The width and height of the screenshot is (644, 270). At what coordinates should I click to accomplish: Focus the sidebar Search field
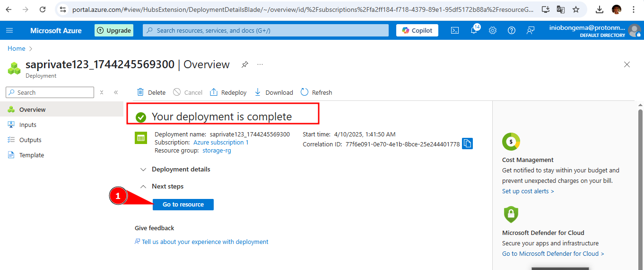pyautogui.click(x=50, y=92)
